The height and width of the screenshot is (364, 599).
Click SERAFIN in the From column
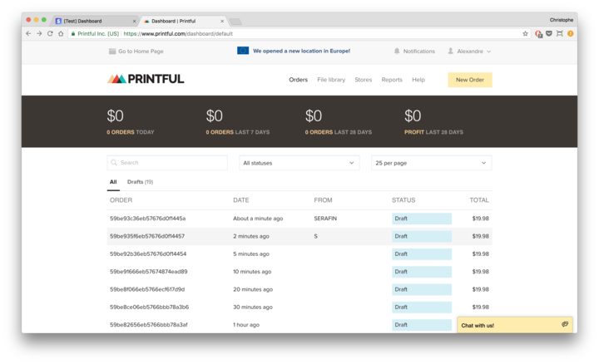325,219
